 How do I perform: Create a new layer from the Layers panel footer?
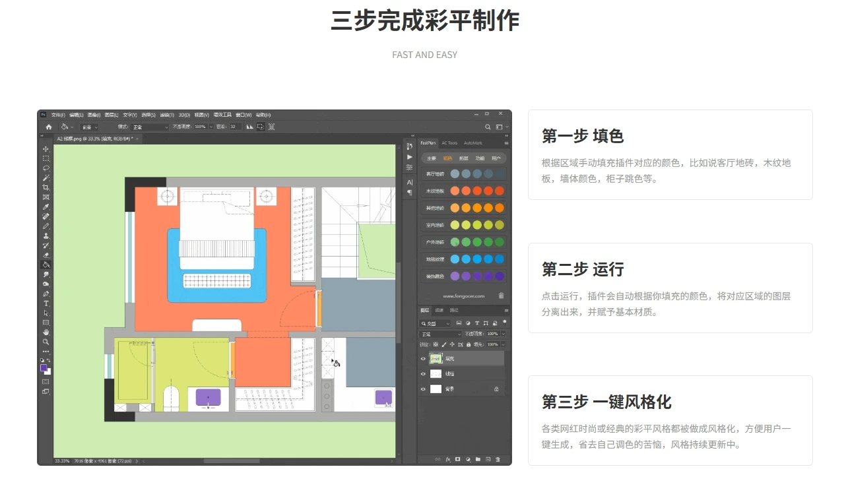coord(488,459)
